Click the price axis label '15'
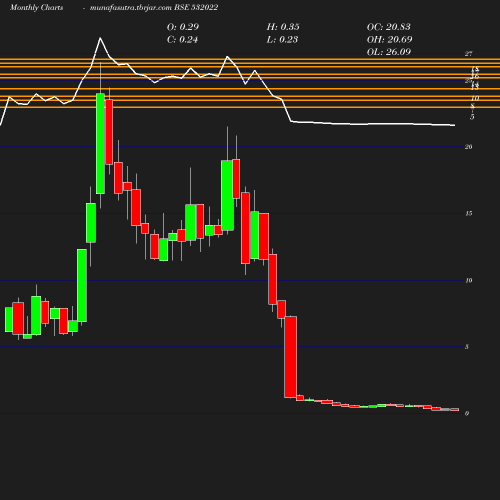 coord(468,213)
